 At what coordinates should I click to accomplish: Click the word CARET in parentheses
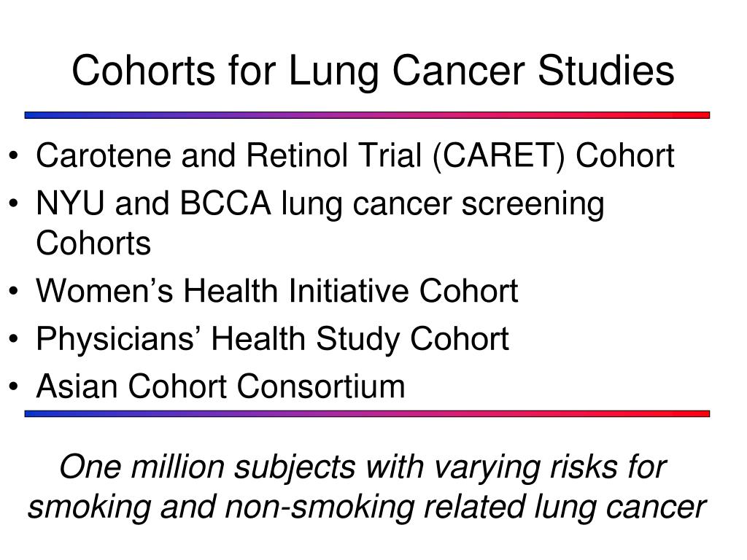pyautogui.click(x=499, y=156)
